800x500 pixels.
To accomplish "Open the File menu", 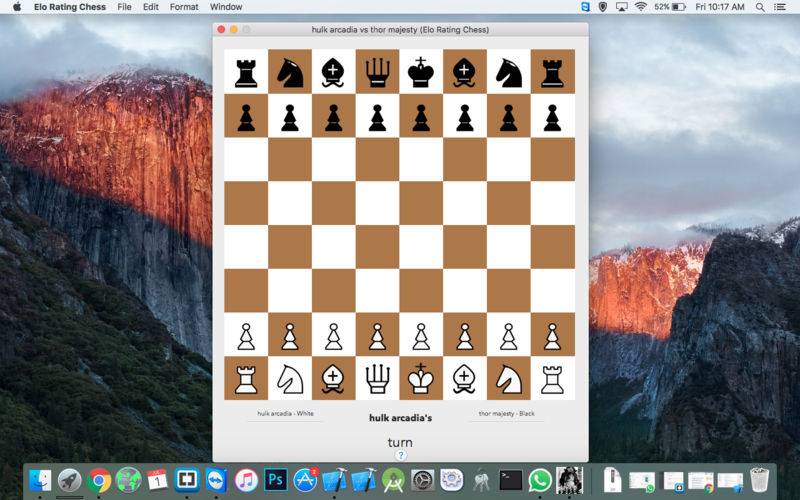I will [124, 7].
